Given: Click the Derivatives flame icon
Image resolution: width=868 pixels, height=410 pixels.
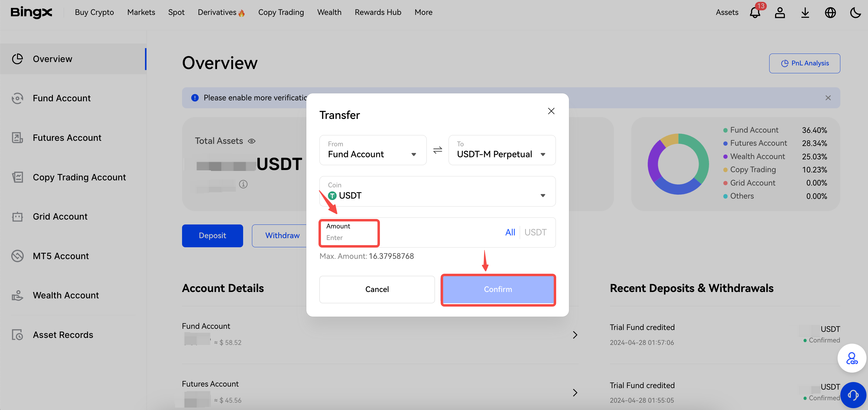Looking at the screenshot, I should (241, 13).
